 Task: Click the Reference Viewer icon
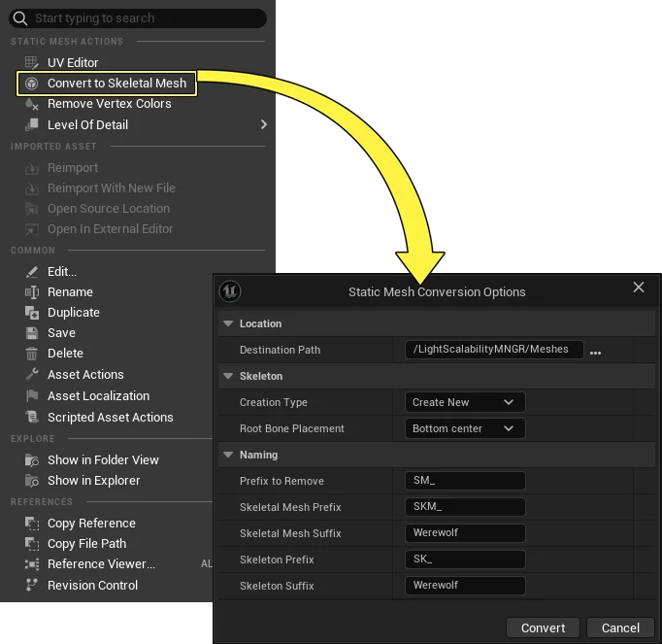pos(32,564)
